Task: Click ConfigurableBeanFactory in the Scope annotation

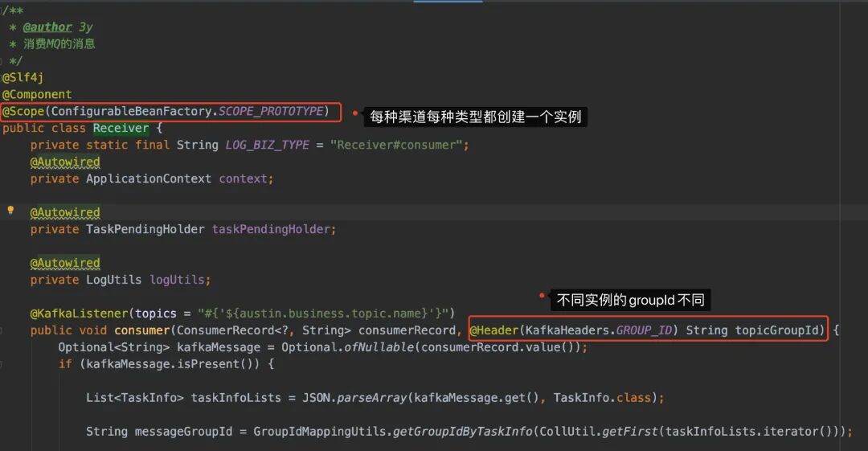Action: coord(131,112)
